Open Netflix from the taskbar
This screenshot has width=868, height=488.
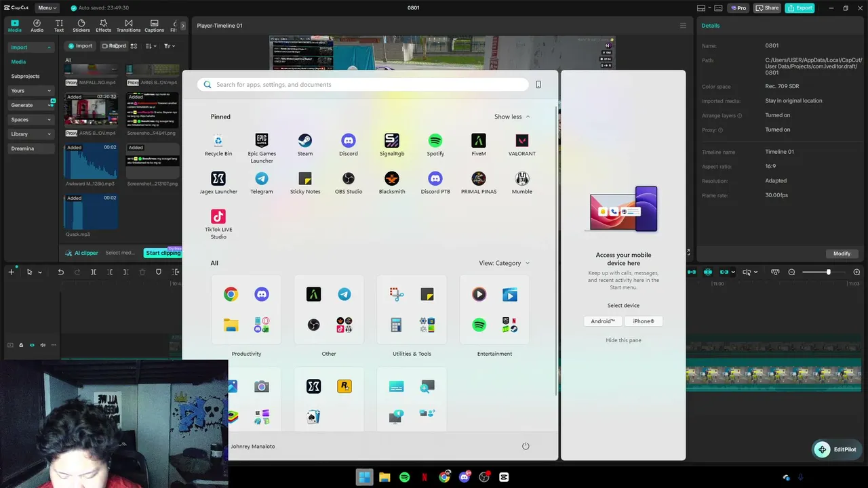pos(425,477)
